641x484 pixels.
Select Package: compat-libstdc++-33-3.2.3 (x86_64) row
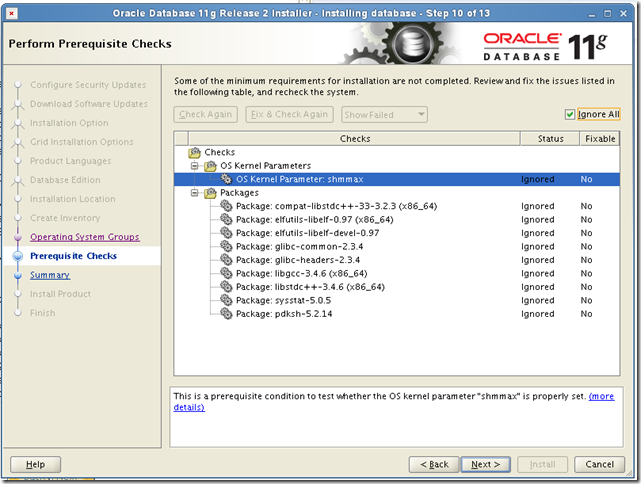pos(397,206)
